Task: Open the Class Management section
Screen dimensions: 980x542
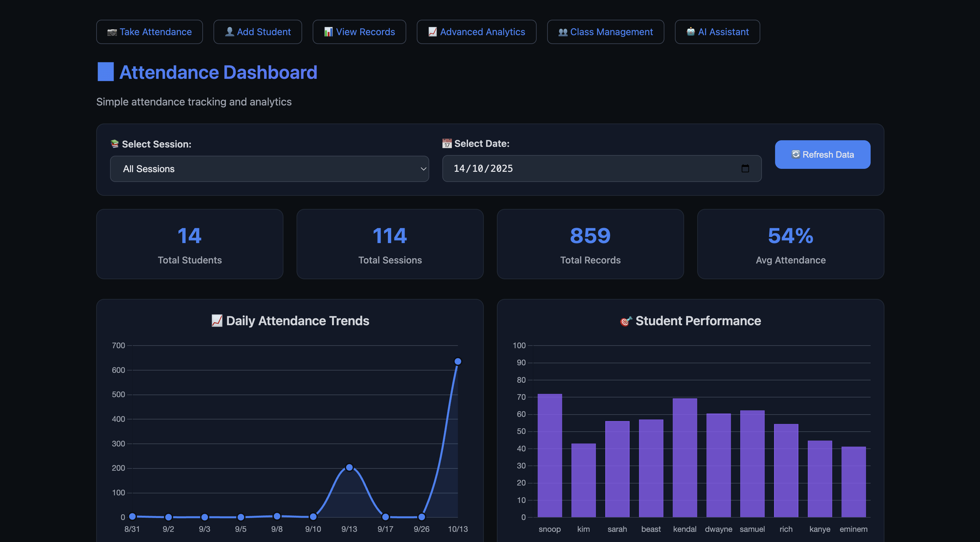Action: 606,32
